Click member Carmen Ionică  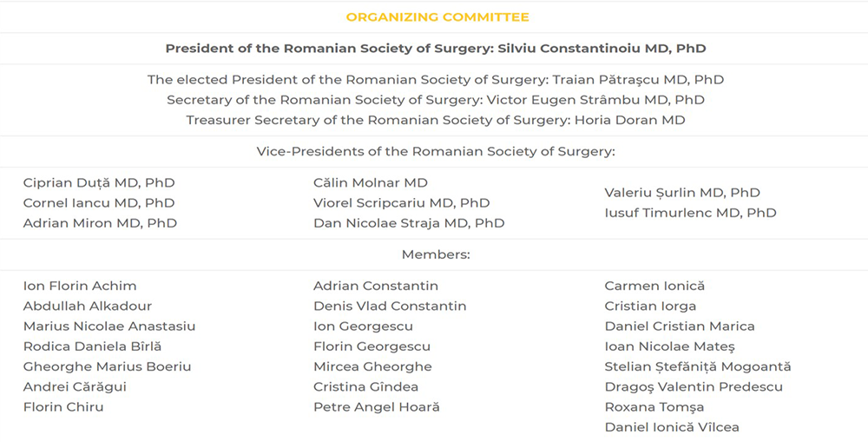point(654,286)
